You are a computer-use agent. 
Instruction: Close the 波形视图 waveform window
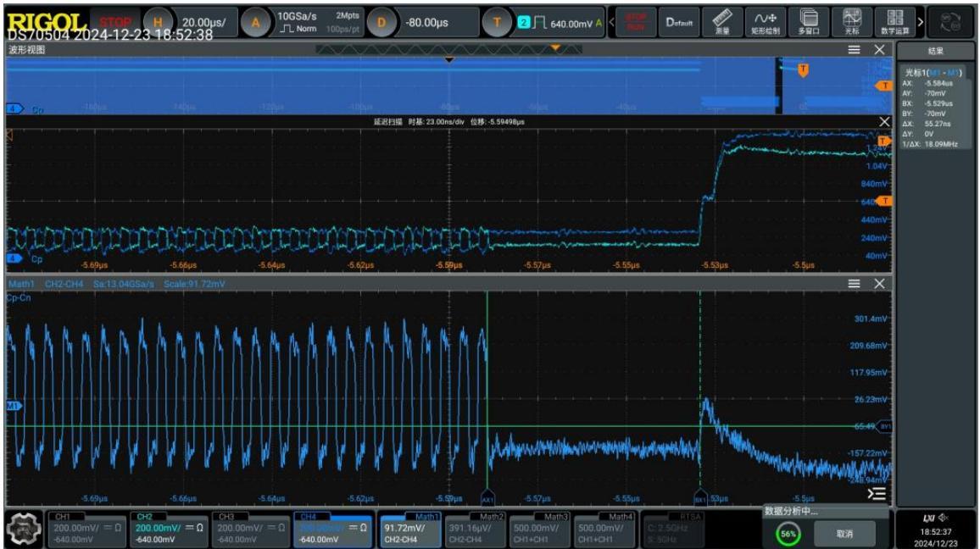coord(879,49)
